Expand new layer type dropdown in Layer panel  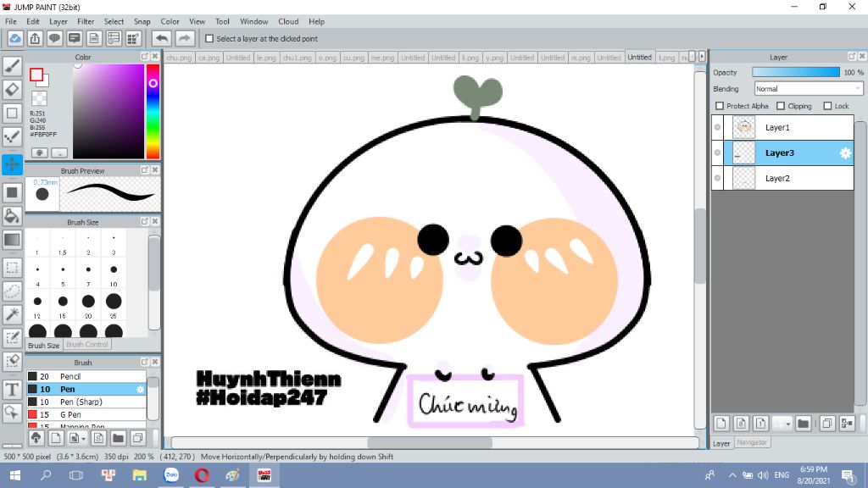pos(787,424)
